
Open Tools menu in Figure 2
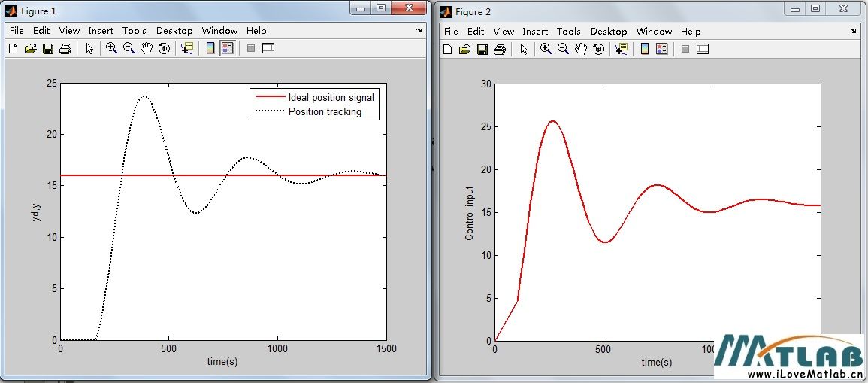coord(569,31)
